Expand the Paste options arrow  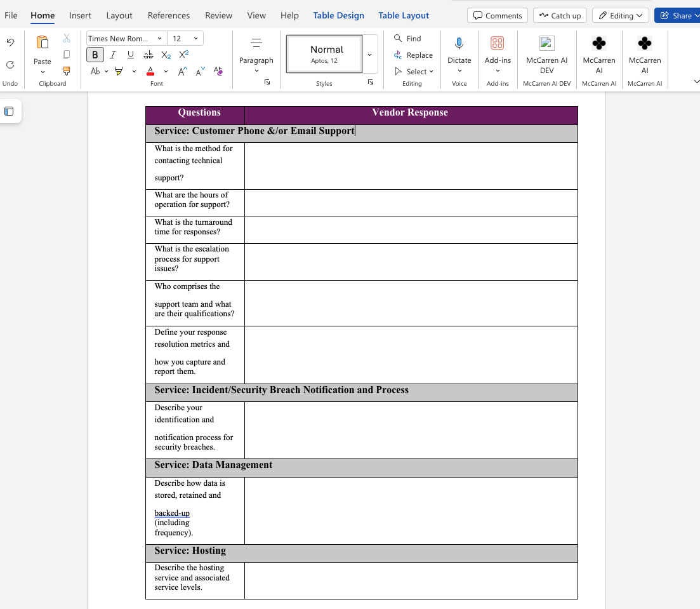tap(43, 72)
